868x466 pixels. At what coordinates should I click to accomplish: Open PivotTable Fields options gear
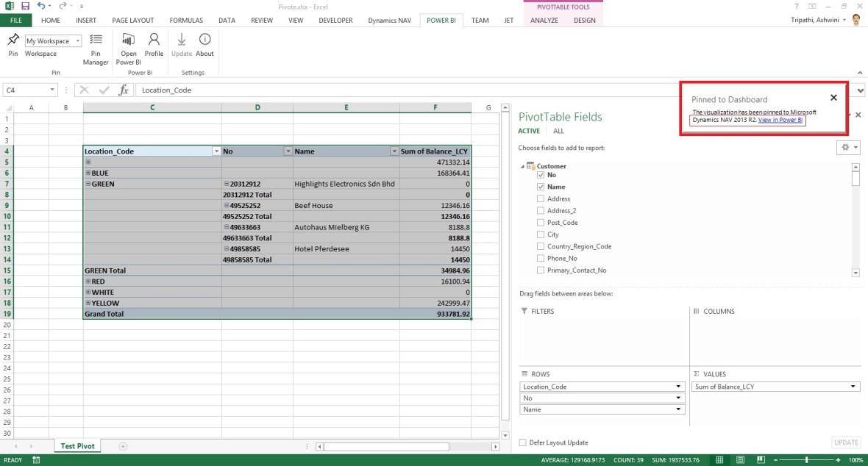(x=844, y=147)
